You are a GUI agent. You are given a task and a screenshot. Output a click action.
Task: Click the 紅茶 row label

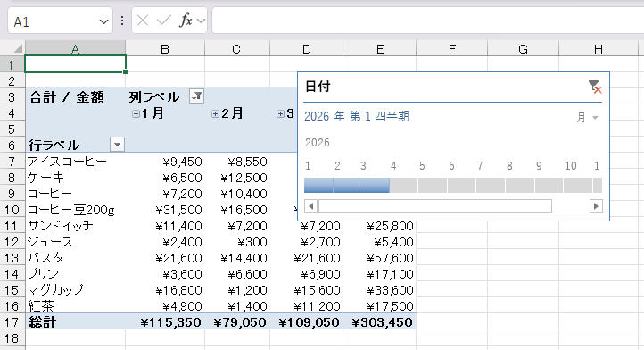click(x=41, y=306)
